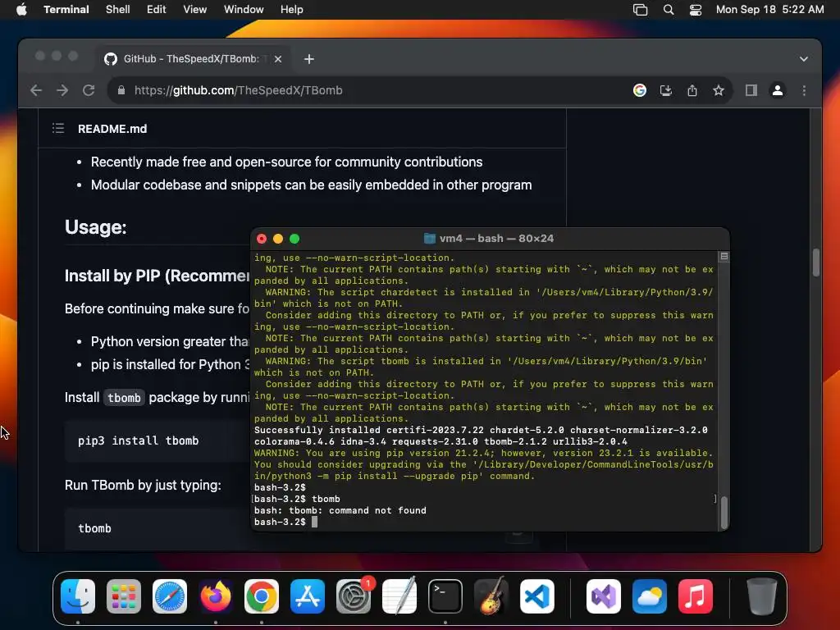Open Stage Manager windows icon in menu bar

(640, 10)
